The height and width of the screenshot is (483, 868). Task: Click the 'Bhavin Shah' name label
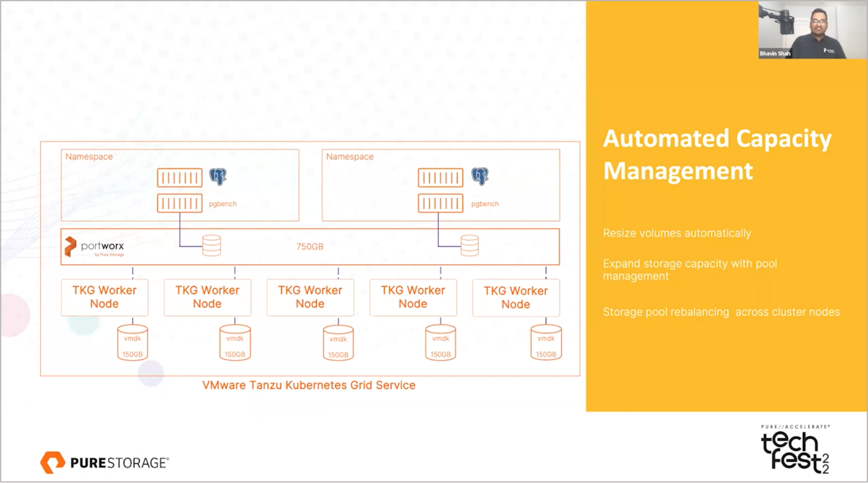point(775,53)
